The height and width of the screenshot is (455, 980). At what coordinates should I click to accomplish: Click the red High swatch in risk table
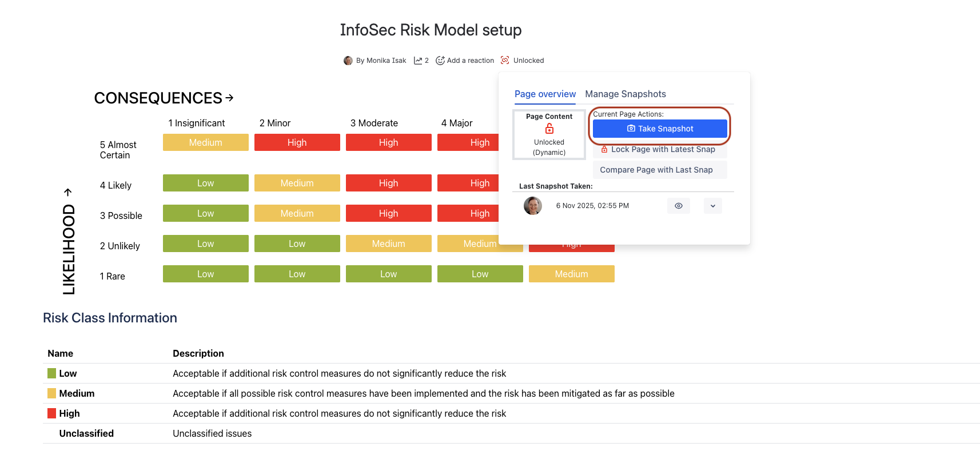coord(51,413)
